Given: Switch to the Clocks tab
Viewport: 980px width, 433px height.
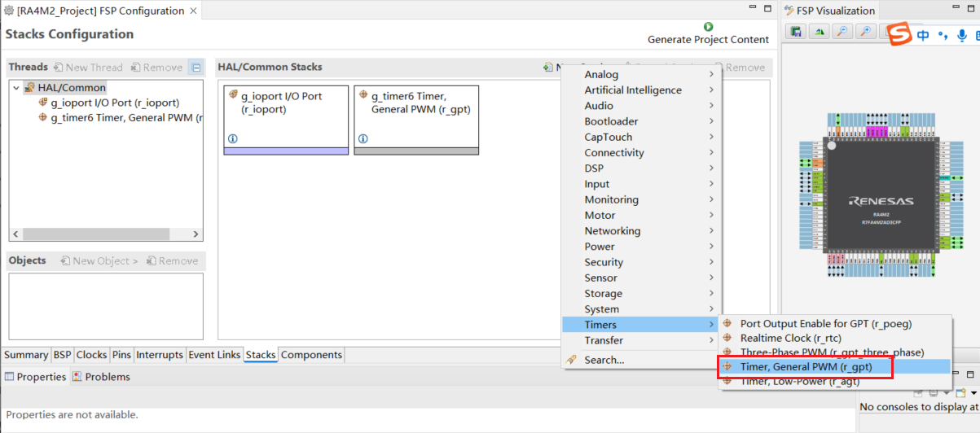Looking at the screenshot, I should pos(92,355).
